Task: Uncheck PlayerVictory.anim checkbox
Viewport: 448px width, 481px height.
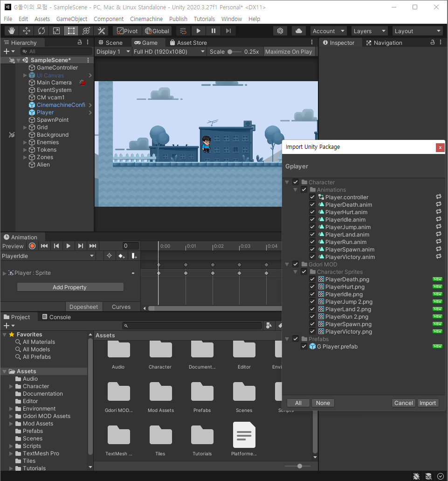Action: coord(312,257)
